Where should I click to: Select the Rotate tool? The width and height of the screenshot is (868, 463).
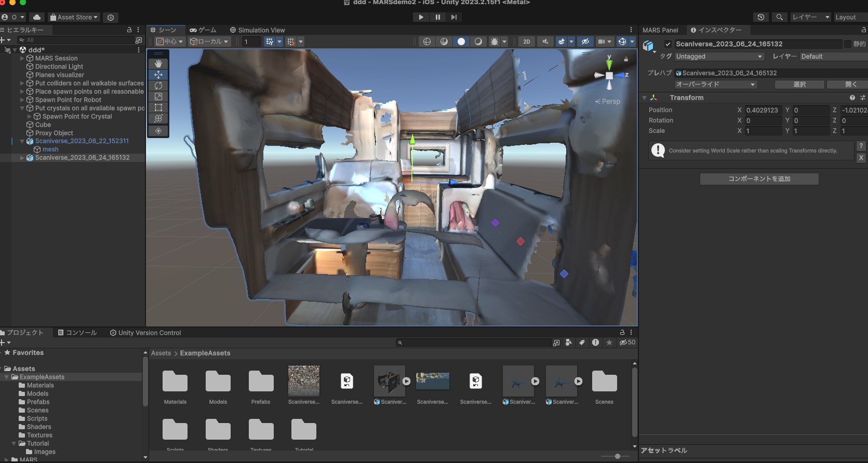click(158, 86)
